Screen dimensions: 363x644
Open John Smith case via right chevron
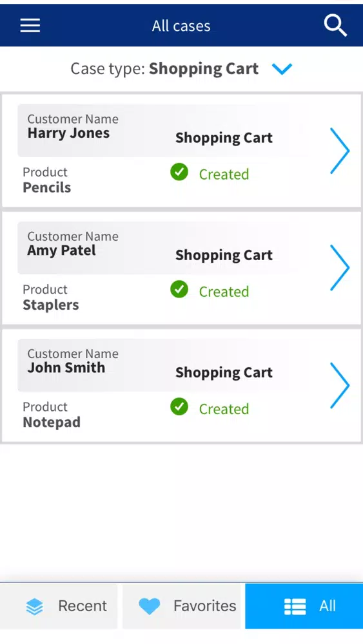coord(340,385)
